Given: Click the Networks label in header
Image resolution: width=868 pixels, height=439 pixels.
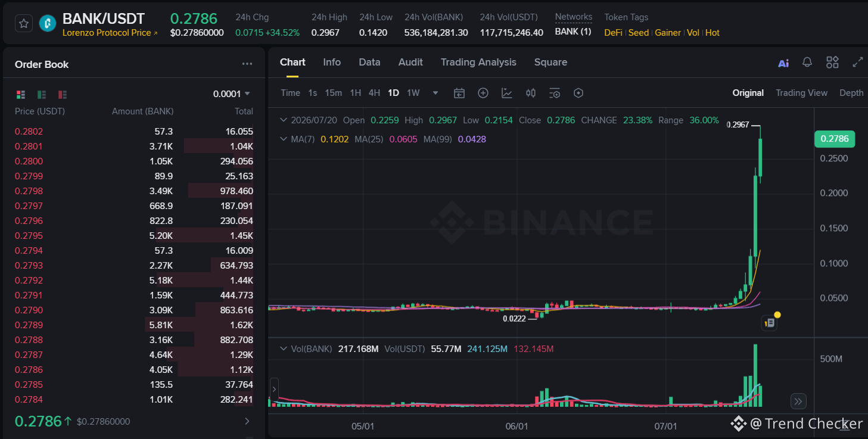Looking at the screenshot, I should [x=574, y=17].
